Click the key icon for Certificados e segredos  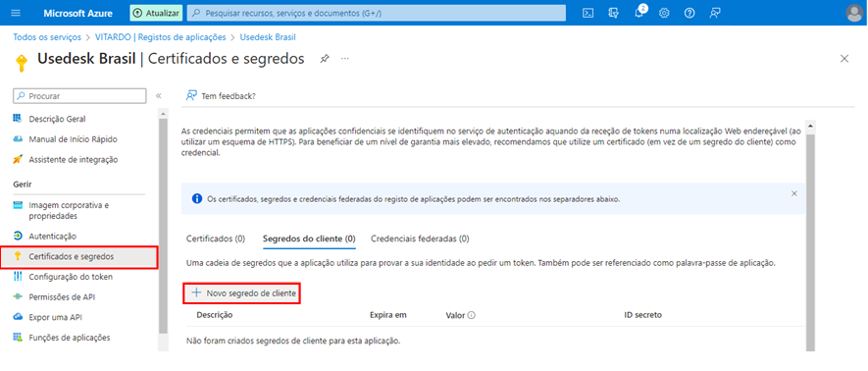click(18, 256)
